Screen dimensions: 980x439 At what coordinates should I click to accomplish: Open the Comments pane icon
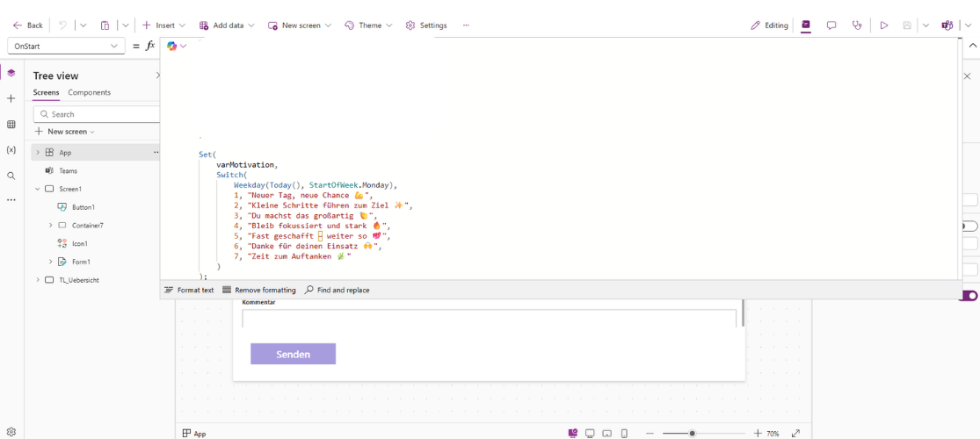831,25
